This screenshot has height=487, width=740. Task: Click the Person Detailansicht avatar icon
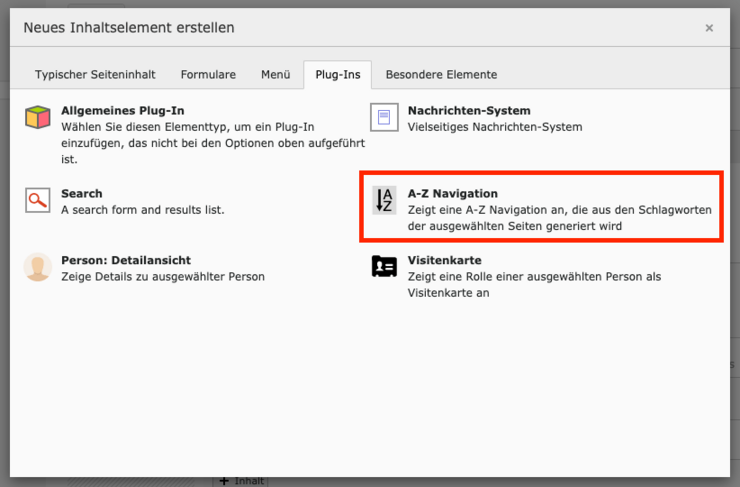38,267
